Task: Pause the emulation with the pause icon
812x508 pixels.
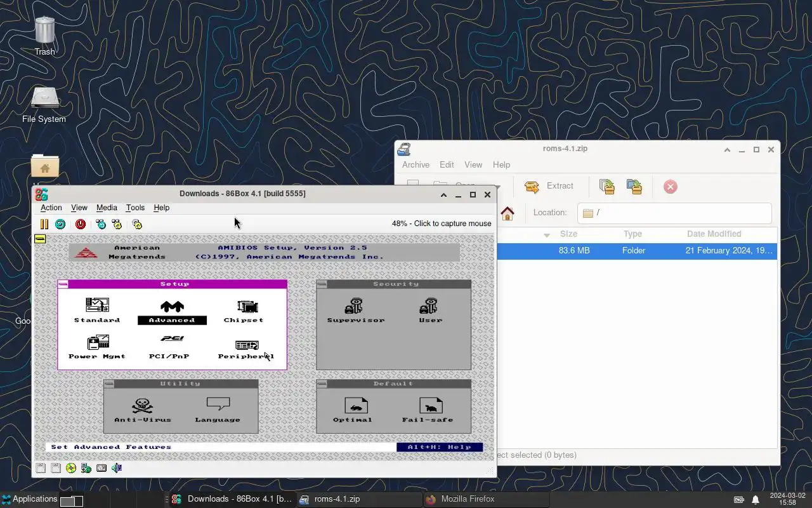Action: pos(44,224)
